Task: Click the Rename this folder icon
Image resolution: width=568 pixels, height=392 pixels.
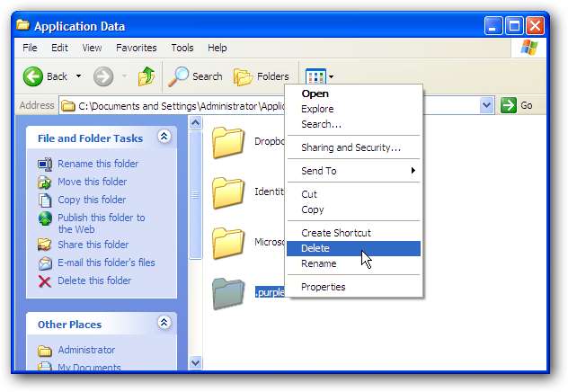Action: point(45,165)
